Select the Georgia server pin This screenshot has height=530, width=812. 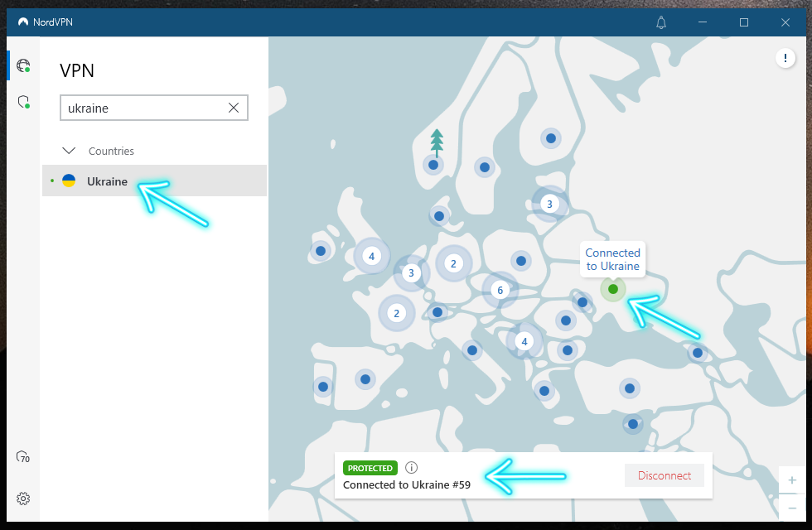[698, 353]
